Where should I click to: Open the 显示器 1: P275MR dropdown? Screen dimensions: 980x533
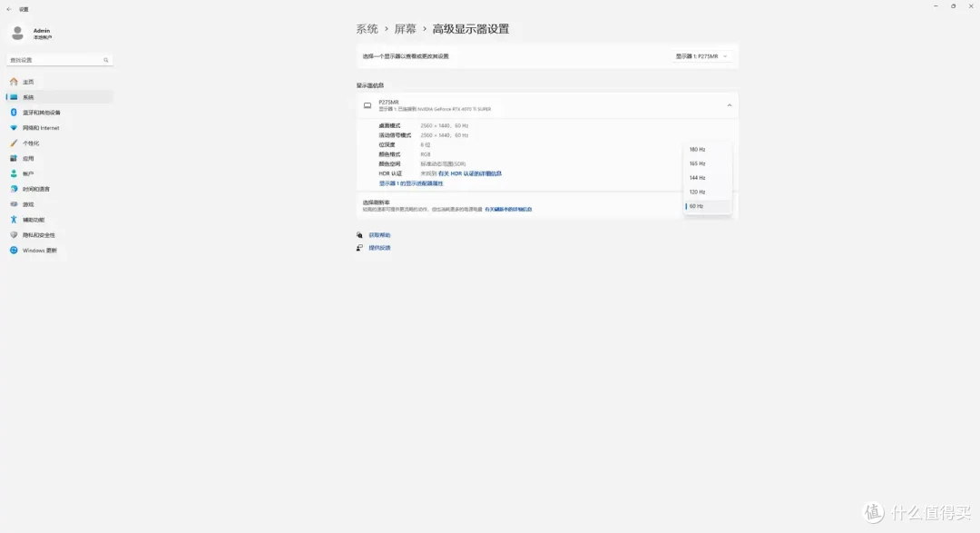coord(701,56)
